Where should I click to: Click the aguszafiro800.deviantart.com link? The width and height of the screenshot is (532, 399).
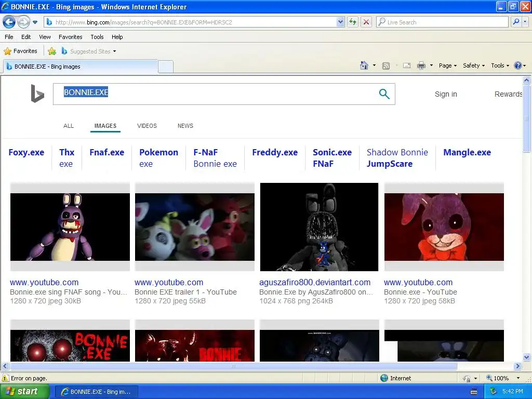pos(315,282)
